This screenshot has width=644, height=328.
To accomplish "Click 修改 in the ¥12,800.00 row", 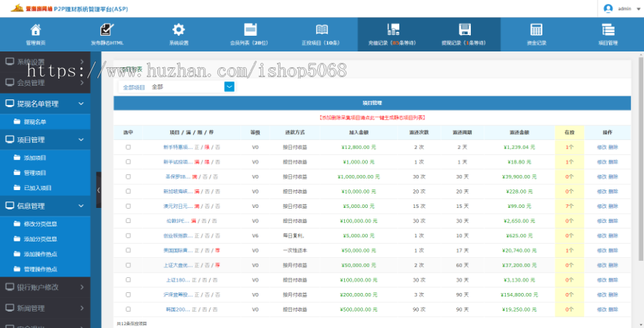I will tap(601, 147).
